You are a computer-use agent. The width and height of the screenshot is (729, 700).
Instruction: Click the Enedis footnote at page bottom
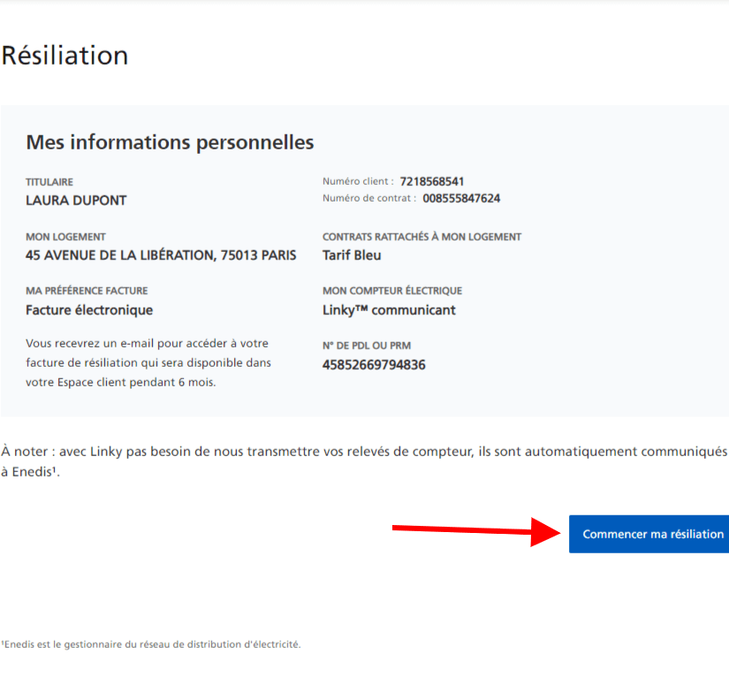tap(152, 644)
